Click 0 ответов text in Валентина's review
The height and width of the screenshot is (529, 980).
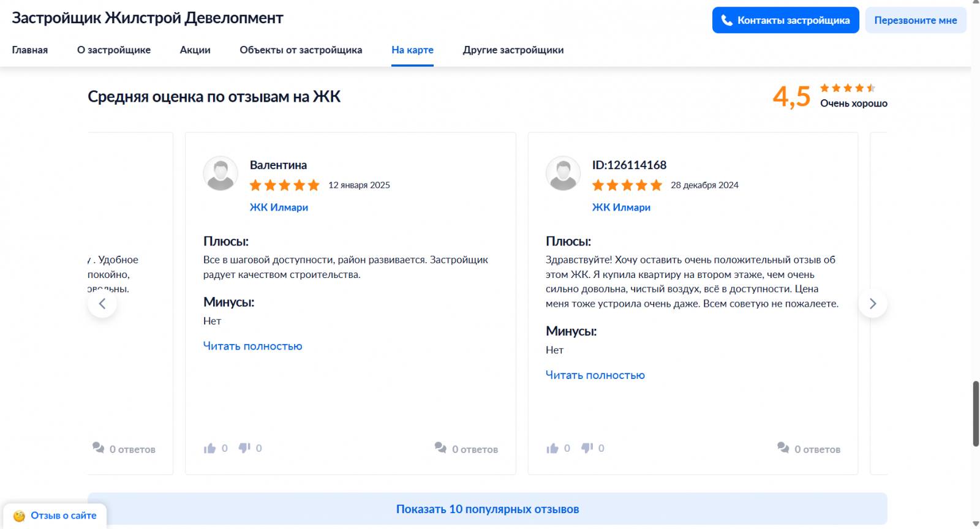click(x=475, y=449)
